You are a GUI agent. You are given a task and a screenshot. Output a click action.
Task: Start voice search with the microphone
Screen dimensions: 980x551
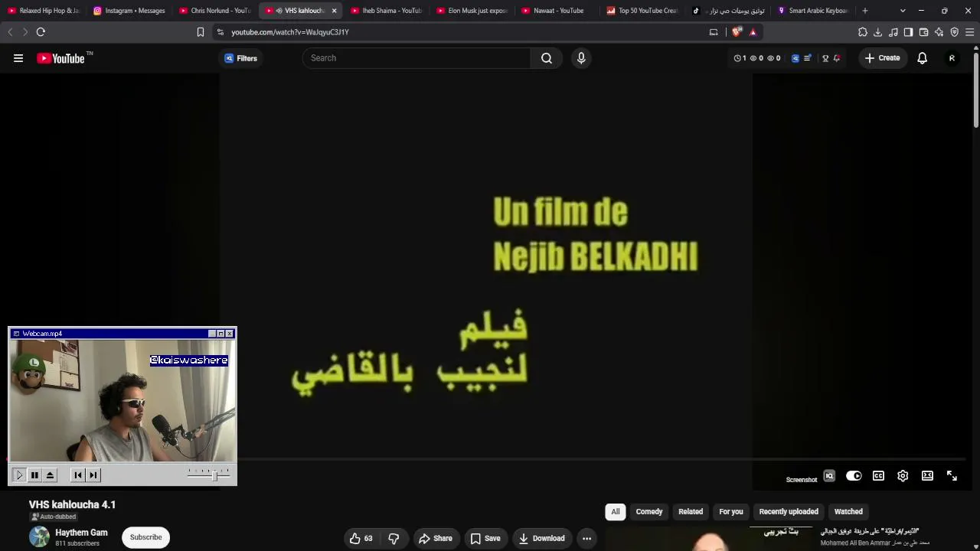click(x=581, y=58)
